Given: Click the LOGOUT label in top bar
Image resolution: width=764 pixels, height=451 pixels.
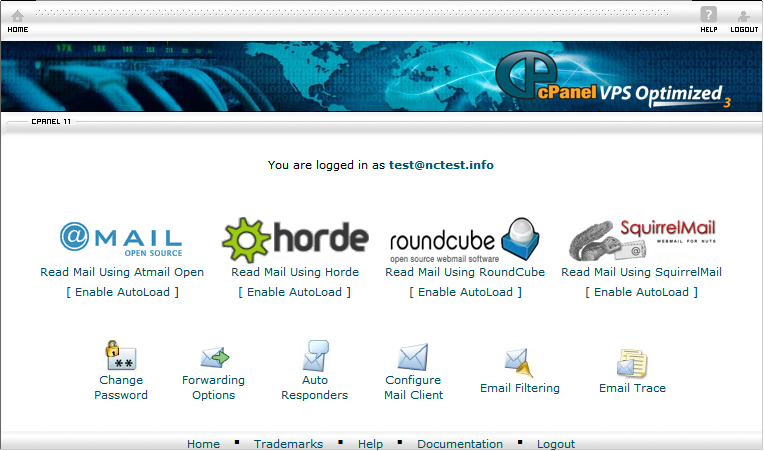Looking at the screenshot, I should coord(744,30).
